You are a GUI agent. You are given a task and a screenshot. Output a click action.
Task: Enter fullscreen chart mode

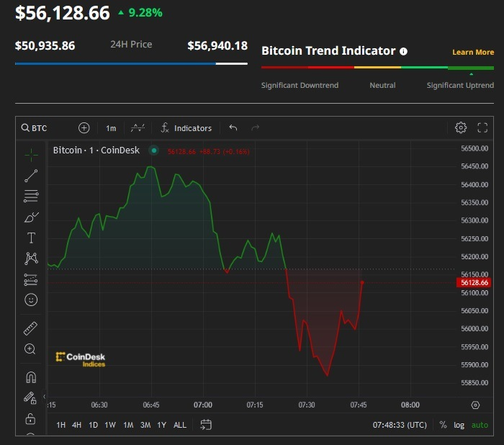tap(482, 128)
